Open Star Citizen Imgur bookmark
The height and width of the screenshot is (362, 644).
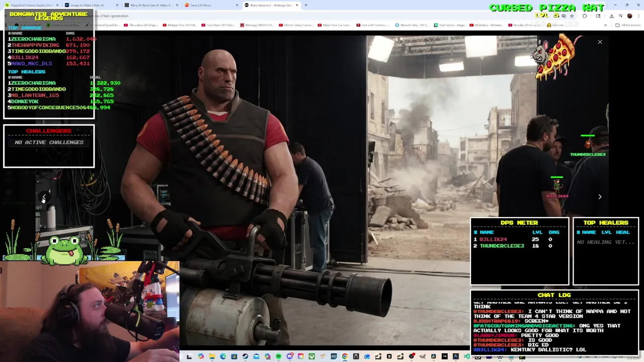tap(450, 25)
